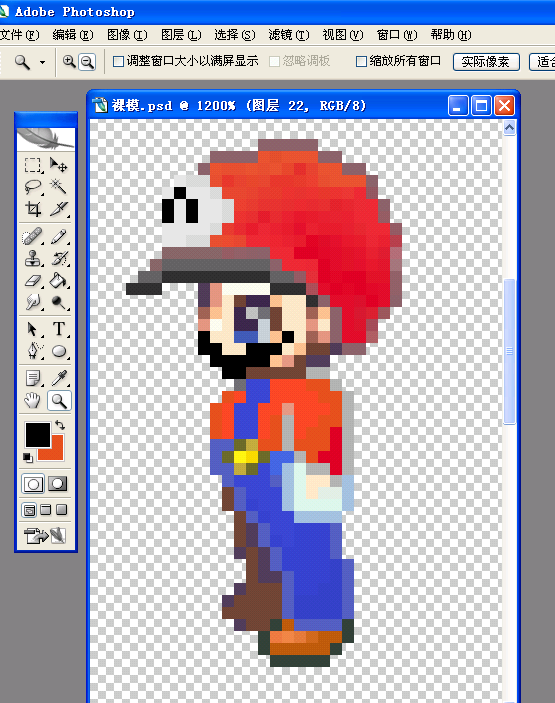The image size is (555, 703).
Task: Select the Dodge tool
Action: click(x=58, y=302)
